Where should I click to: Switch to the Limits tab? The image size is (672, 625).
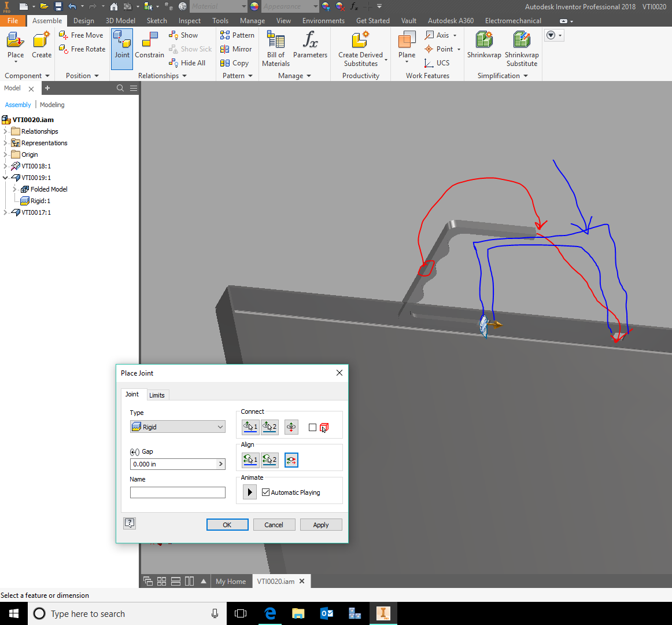click(x=157, y=395)
